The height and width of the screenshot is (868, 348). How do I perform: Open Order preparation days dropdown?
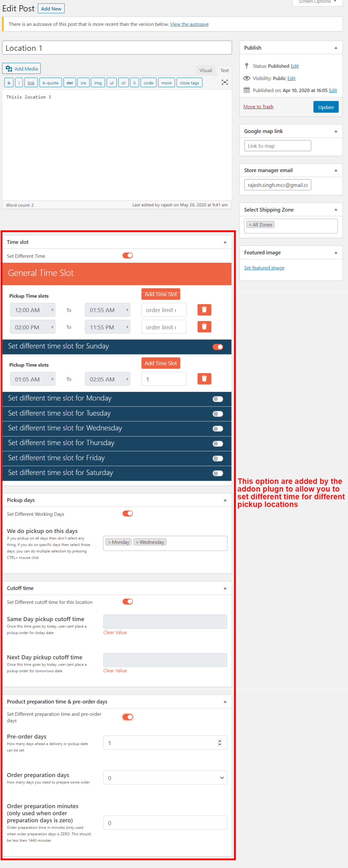pyautogui.click(x=165, y=778)
